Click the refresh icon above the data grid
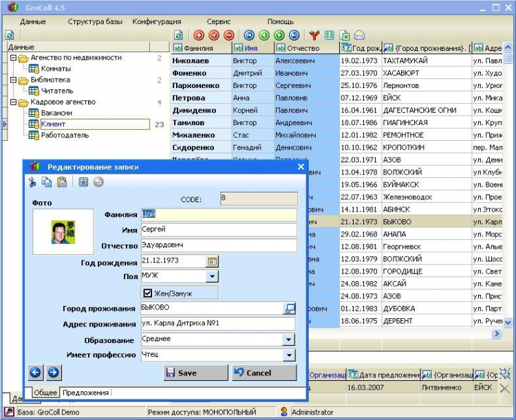This screenshot has width=516, height=420. pyautogui.click(x=178, y=35)
